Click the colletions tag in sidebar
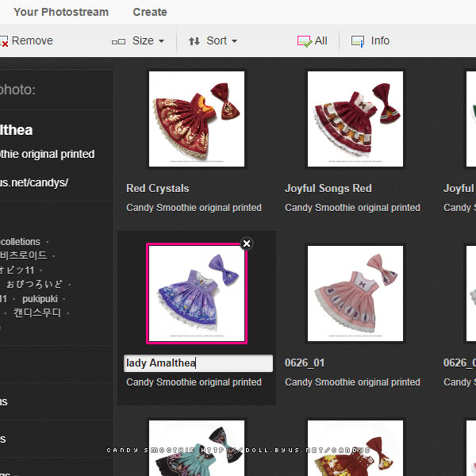 click(x=21, y=242)
